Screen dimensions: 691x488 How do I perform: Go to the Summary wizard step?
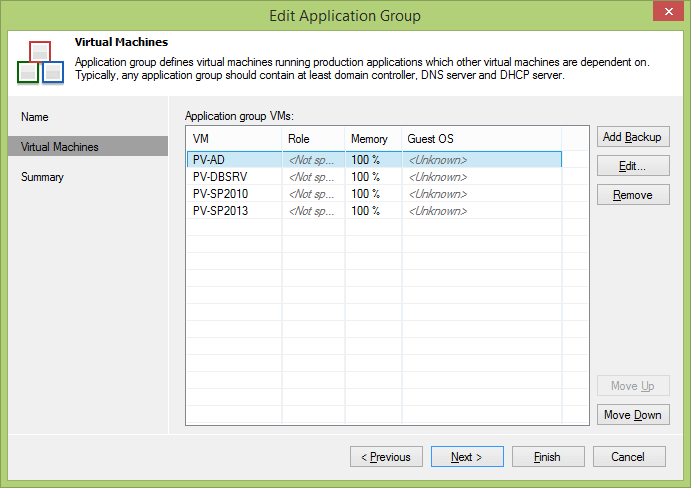click(x=42, y=177)
